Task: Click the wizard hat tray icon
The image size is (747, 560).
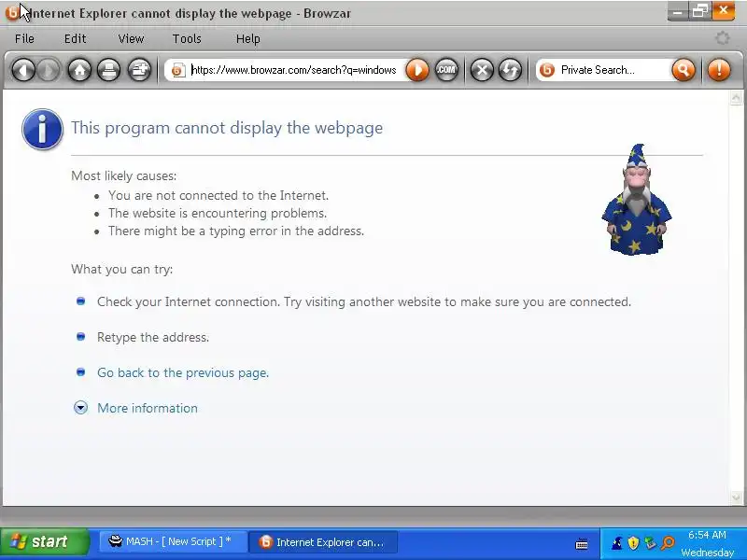Action: pyautogui.click(x=617, y=542)
